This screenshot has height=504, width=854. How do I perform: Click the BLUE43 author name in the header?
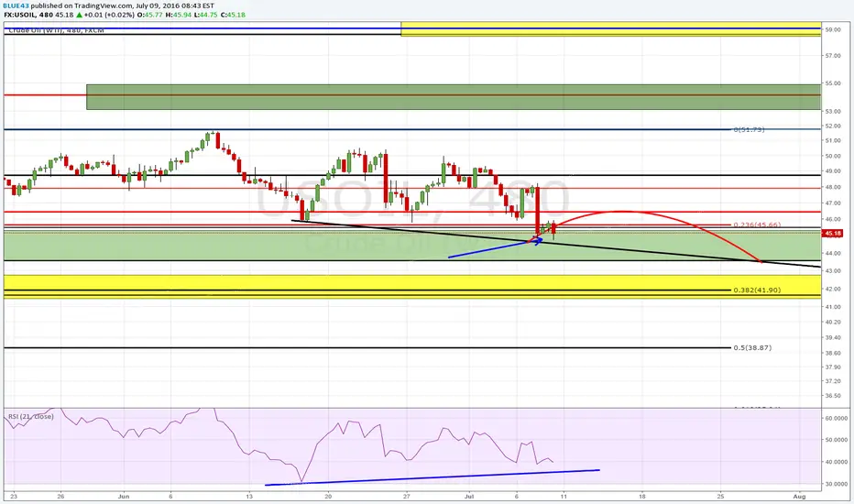16,6
